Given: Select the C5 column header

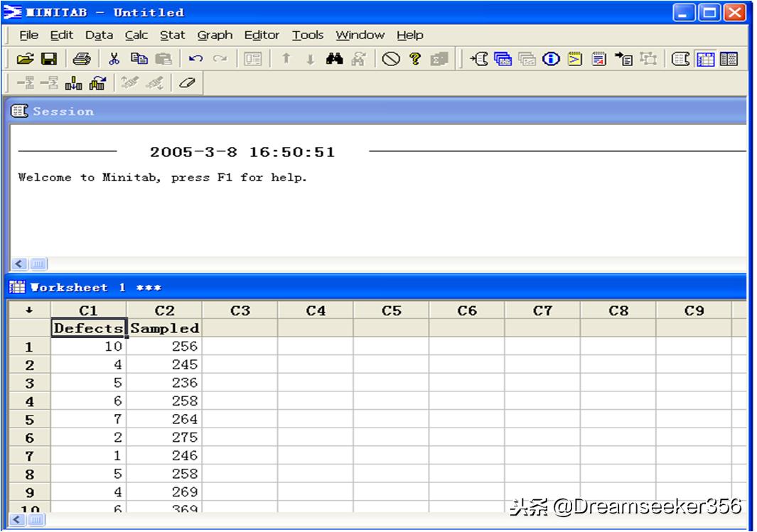Looking at the screenshot, I should (391, 310).
